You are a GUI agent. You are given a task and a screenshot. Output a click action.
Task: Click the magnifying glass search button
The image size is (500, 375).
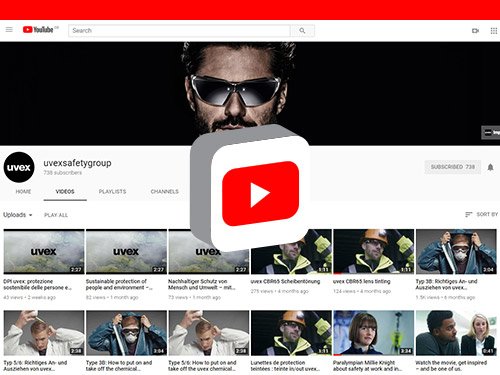pyautogui.click(x=302, y=30)
